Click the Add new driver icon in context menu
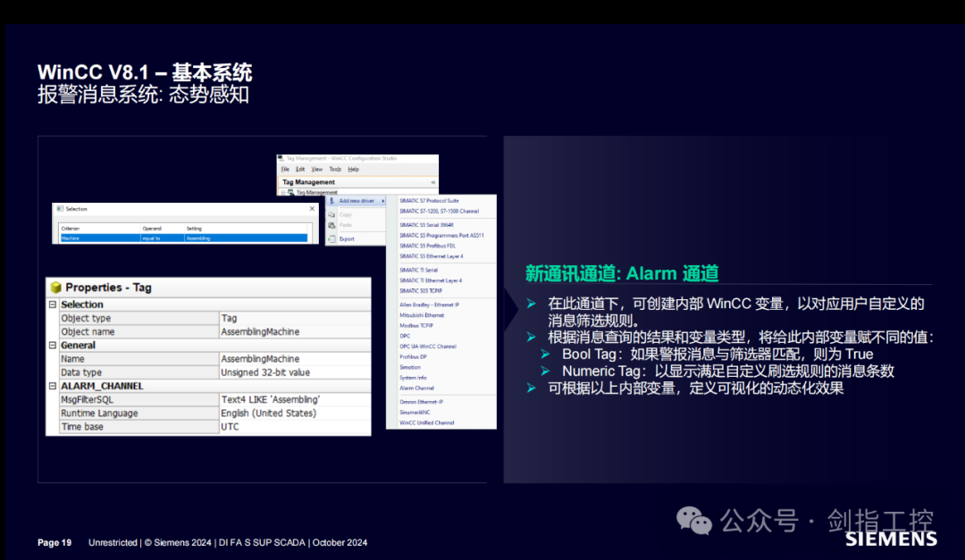Viewport: 965px width, 560px height. [332, 201]
